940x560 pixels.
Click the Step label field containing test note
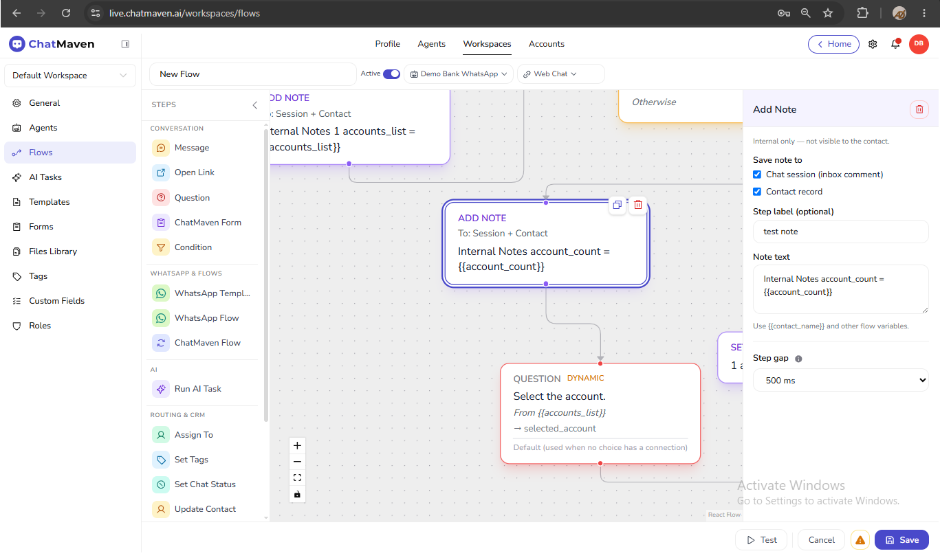[x=841, y=232]
